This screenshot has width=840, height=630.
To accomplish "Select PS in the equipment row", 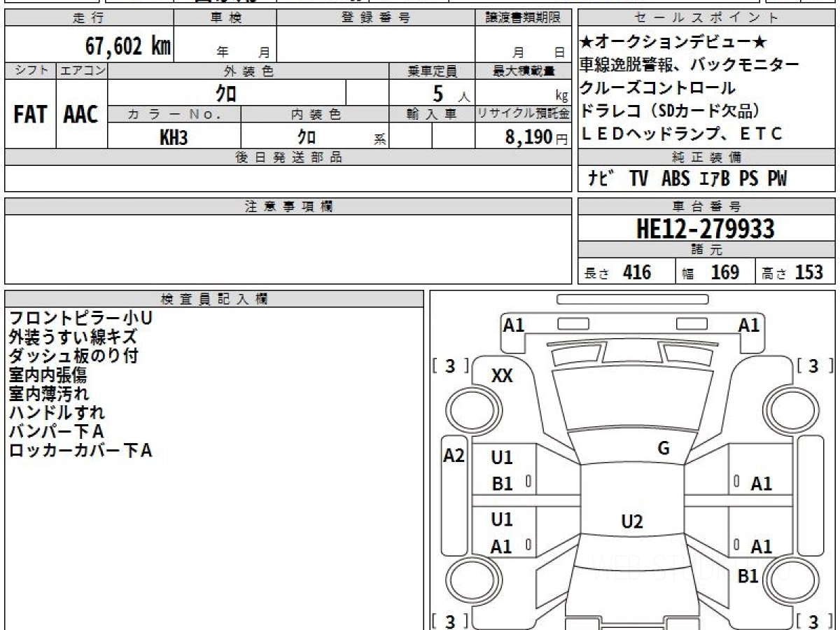I will [748, 179].
